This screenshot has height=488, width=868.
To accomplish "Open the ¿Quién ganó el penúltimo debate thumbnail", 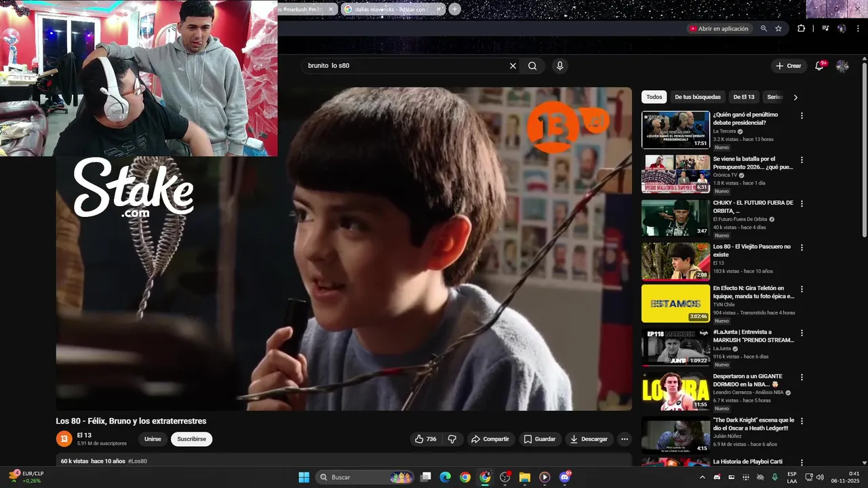I will tap(675, 129).
